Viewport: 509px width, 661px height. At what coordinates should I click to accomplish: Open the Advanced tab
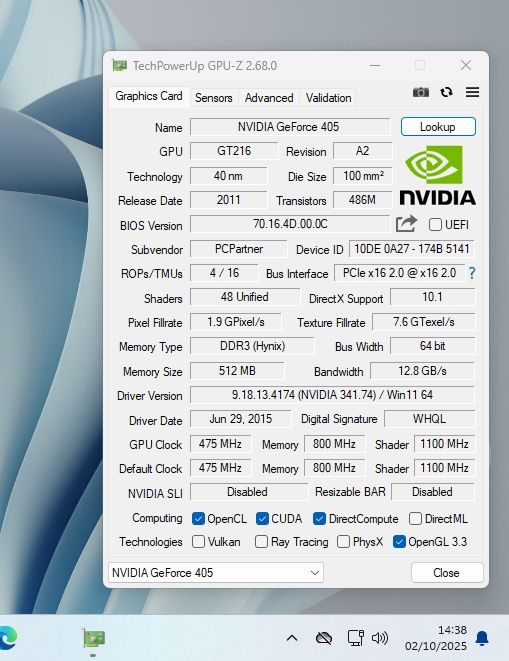[x=269, y=98]
